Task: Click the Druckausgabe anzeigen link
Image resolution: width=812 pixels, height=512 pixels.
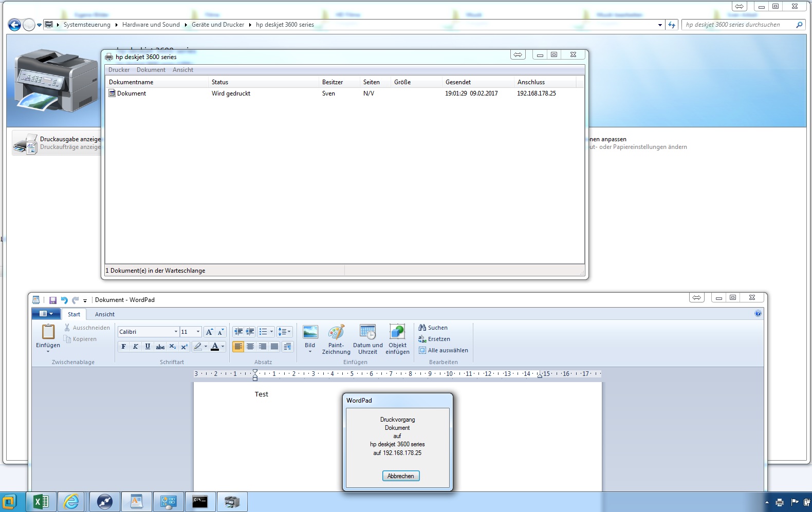Action: pos(71,139)
